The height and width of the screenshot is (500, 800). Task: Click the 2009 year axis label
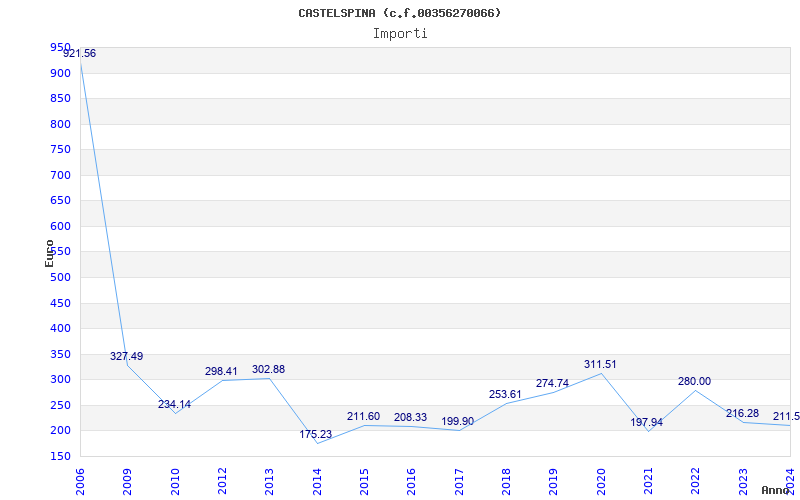tap(127, 482)
